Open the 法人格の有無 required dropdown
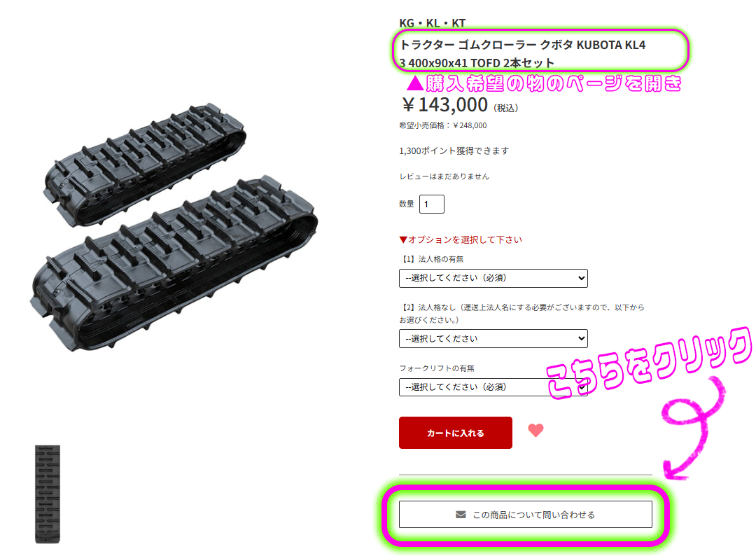Image resolution: width=756 pixels, height=556 pixels. (493, 278)
